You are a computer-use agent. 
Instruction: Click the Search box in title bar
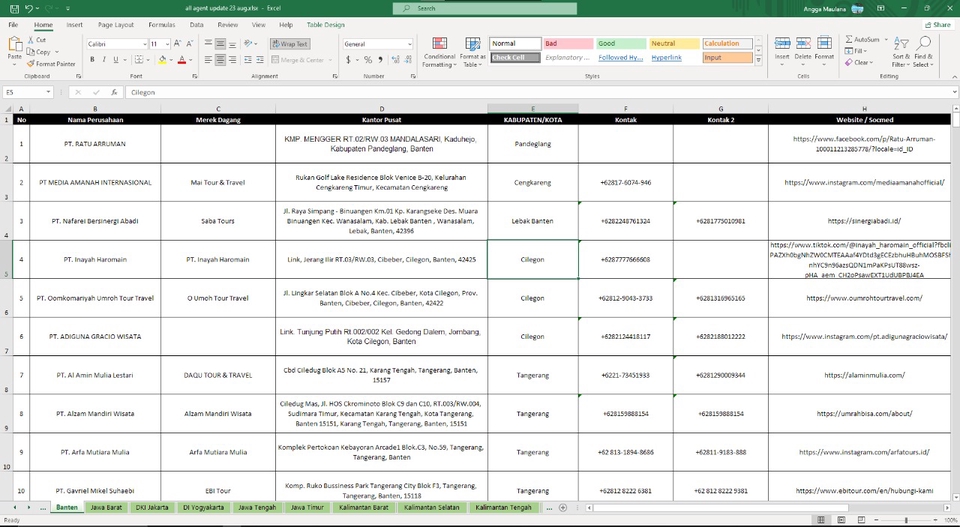click(484, 9)
